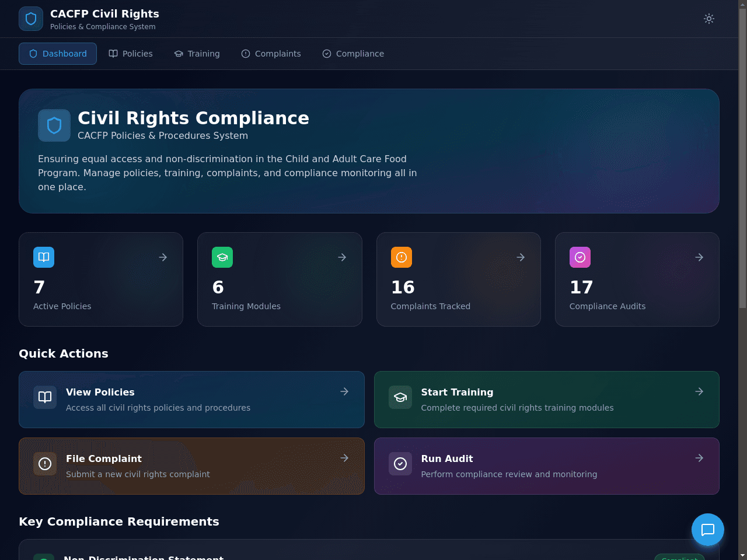This screenshot has height=560, width=747.
Task: Click the purple check icon on Compliance Audits
Action: pyautogui.click(x=580, y=257)
